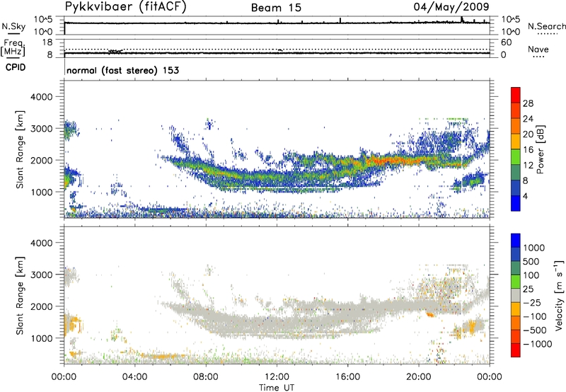Click the '-100' label on the Velocity colorbar
This screenshot has height=392, width=566.
tap(535, 316)
